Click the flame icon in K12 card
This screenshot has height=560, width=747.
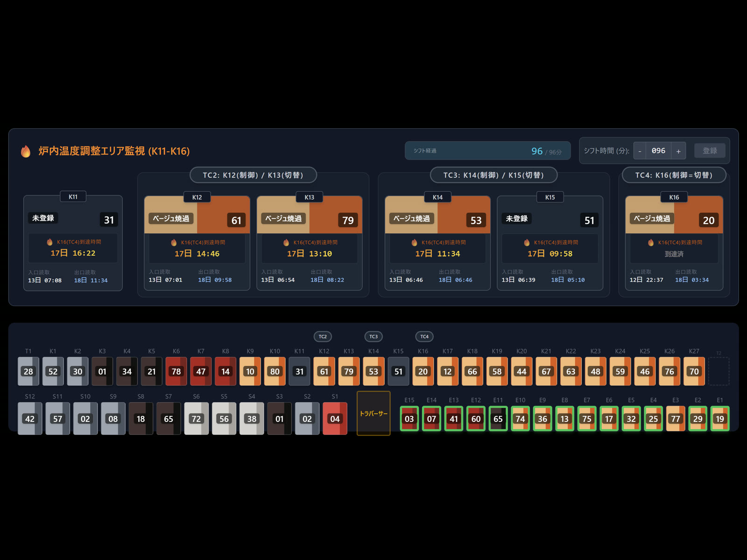click(174, 242)
